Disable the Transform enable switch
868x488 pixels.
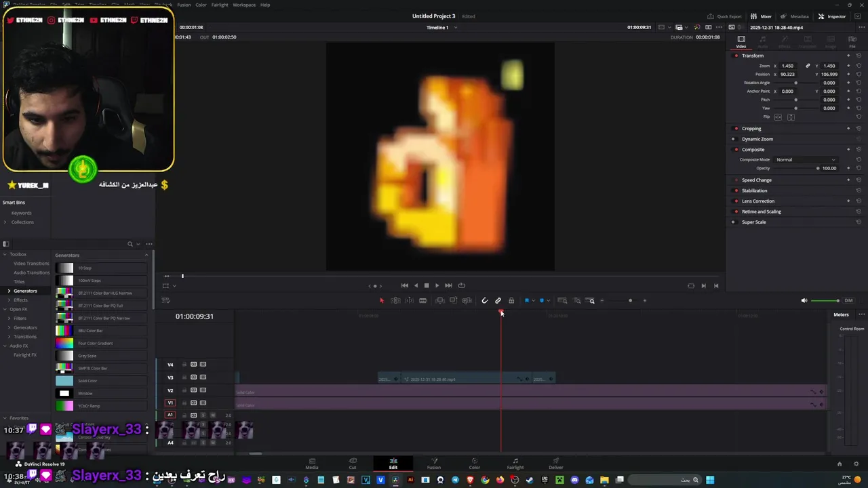coord(736,56)
